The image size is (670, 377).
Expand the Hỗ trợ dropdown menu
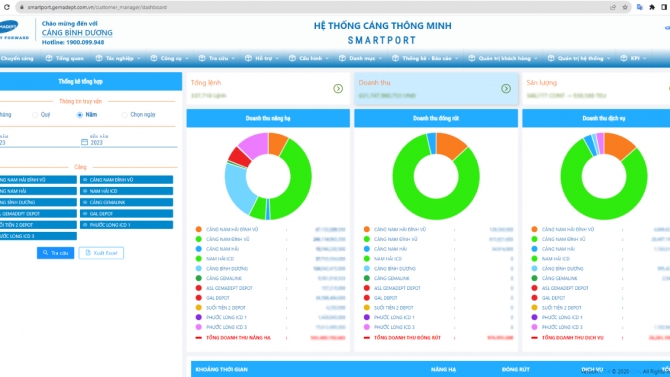click(262, 58)
